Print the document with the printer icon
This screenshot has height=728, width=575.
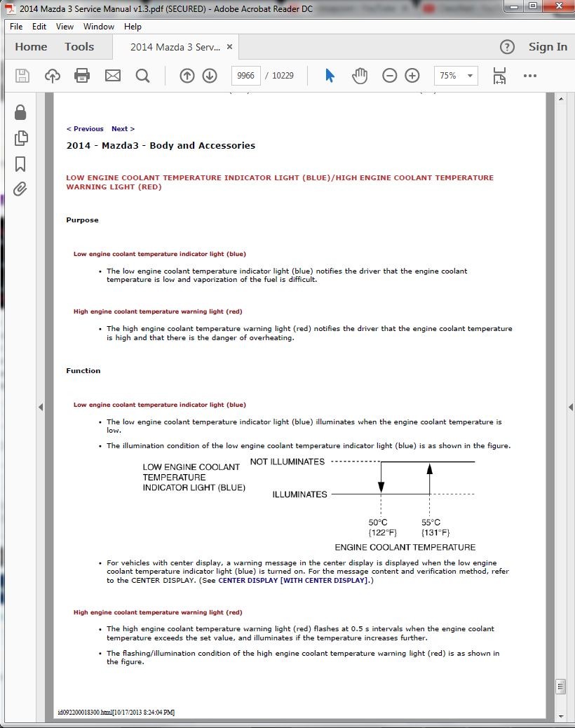click(x=82, y=75)
